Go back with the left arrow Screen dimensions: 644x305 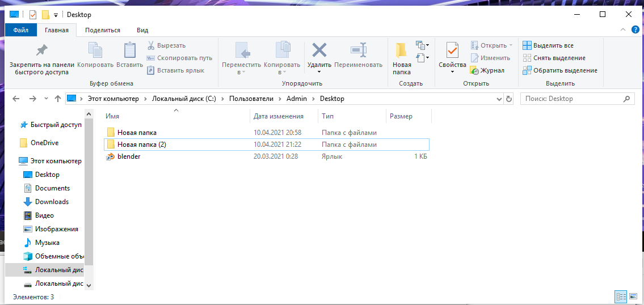16,99
